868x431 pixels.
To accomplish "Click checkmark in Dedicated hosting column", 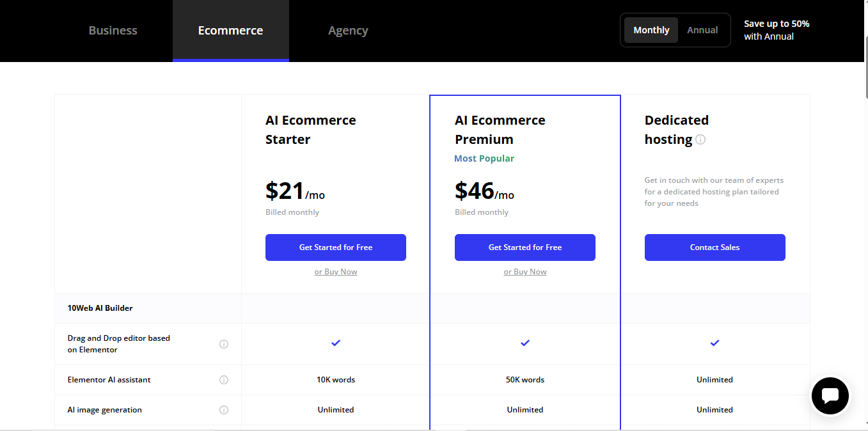I will (x=714, y=343).
